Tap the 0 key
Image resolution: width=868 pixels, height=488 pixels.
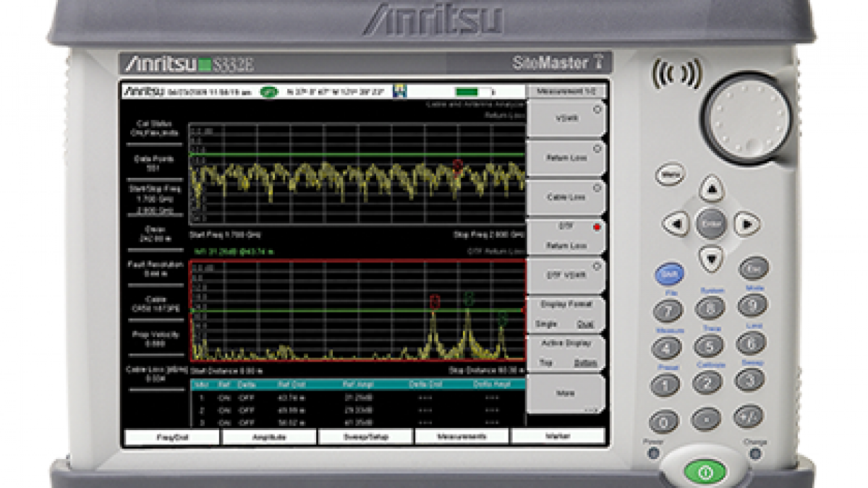coord(664,421)
